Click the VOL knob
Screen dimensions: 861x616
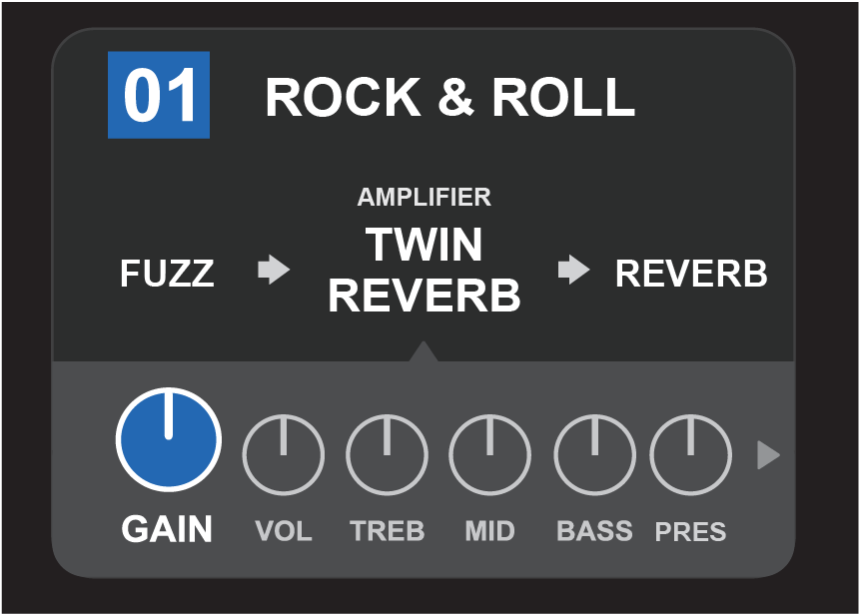pos(284,455)
